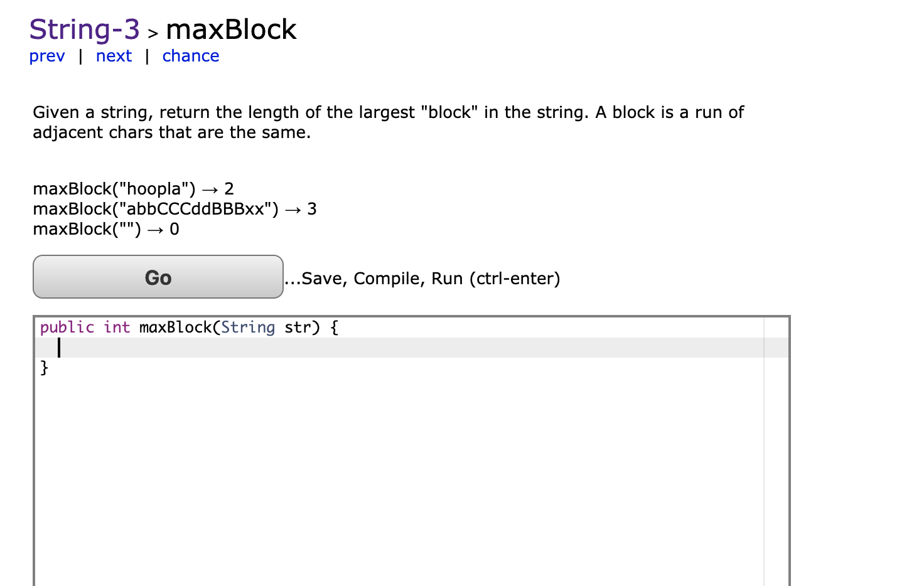Open the next exercise link
Image resolution: width=924 pixels, height=586 pixels.
tap(114, 56)
